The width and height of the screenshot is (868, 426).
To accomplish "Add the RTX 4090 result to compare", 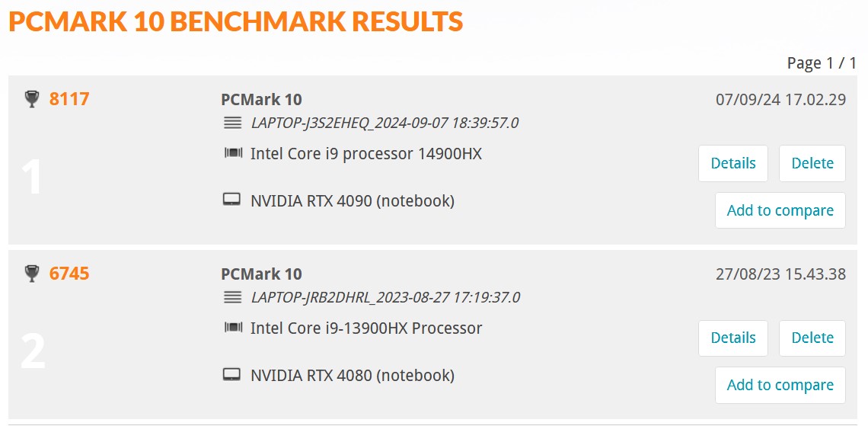I will point(780,210).
